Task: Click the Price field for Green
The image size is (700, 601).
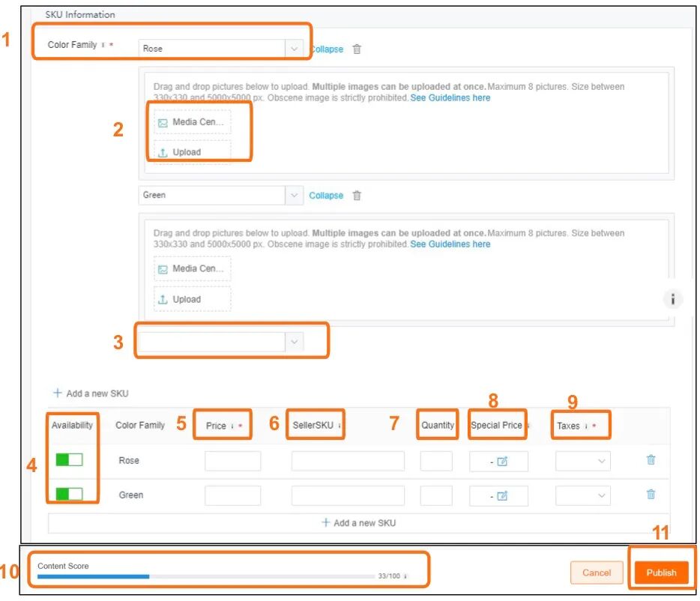Action: click(x=232, y=495)
